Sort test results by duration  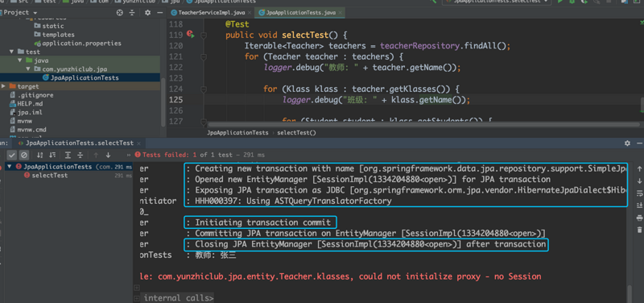(x=52, y=155)
